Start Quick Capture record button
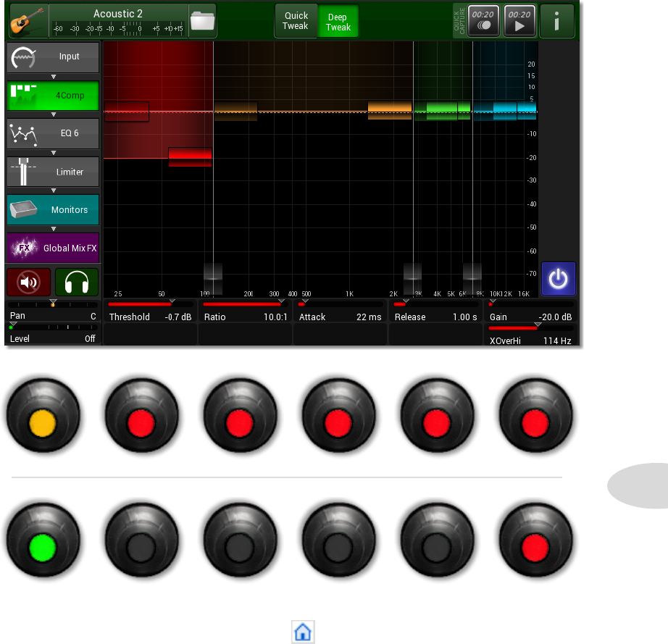Viewport: 668px width, 644px height. click(483, 21)
